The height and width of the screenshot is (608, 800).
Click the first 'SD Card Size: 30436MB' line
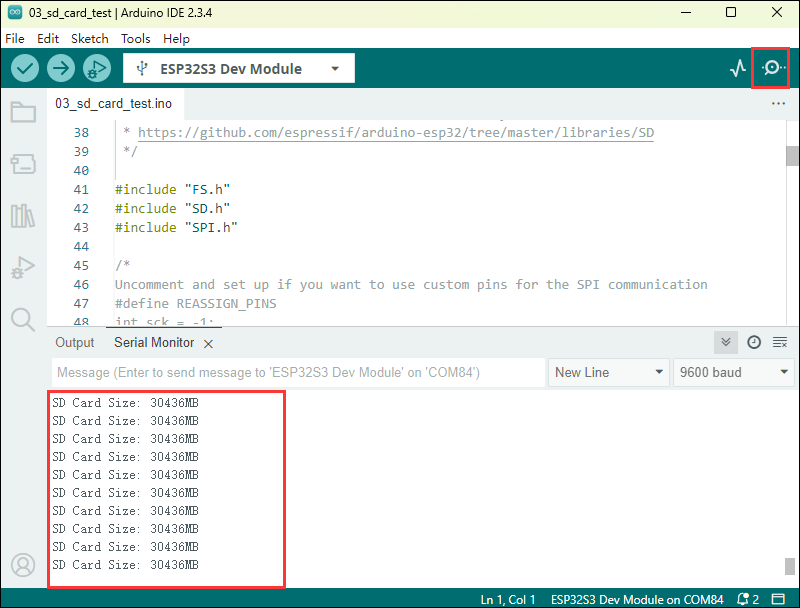[125, 403]
